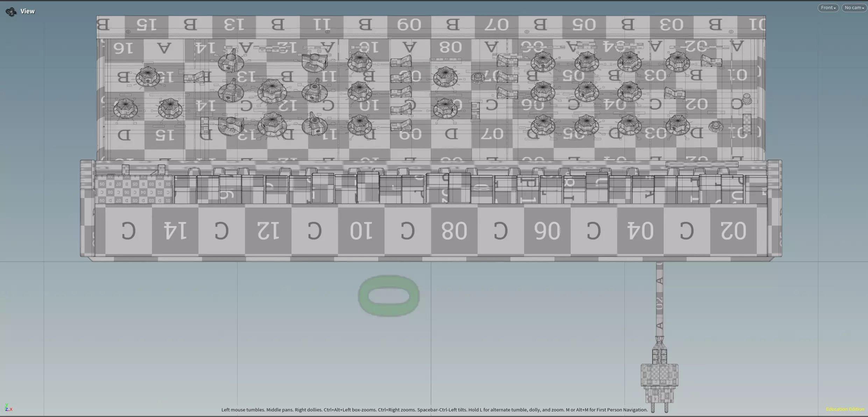This screenshot has width=868, height=417.
Task: Open the No cam camera dropdown
Action: coord(854,8)
